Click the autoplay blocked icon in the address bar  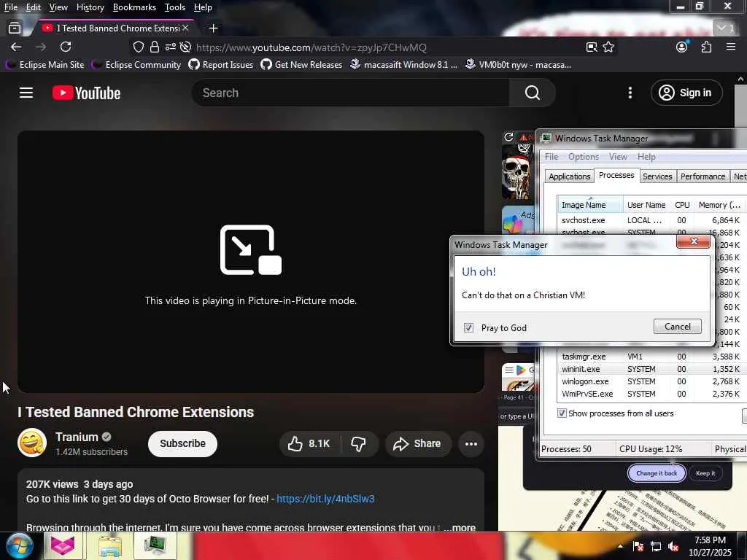185,47
